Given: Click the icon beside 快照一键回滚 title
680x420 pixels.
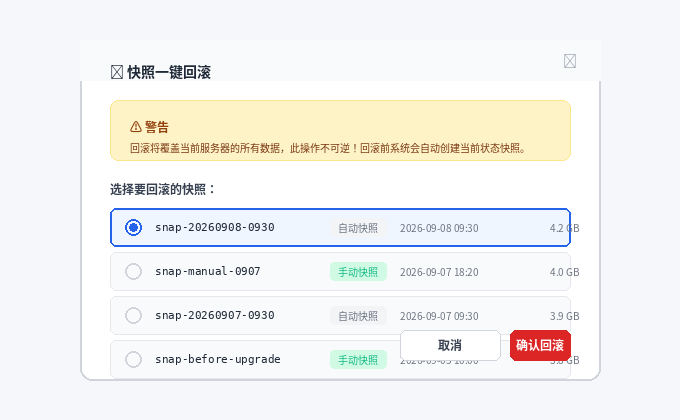Looking at the screenshot, I should tap(117, 72).
